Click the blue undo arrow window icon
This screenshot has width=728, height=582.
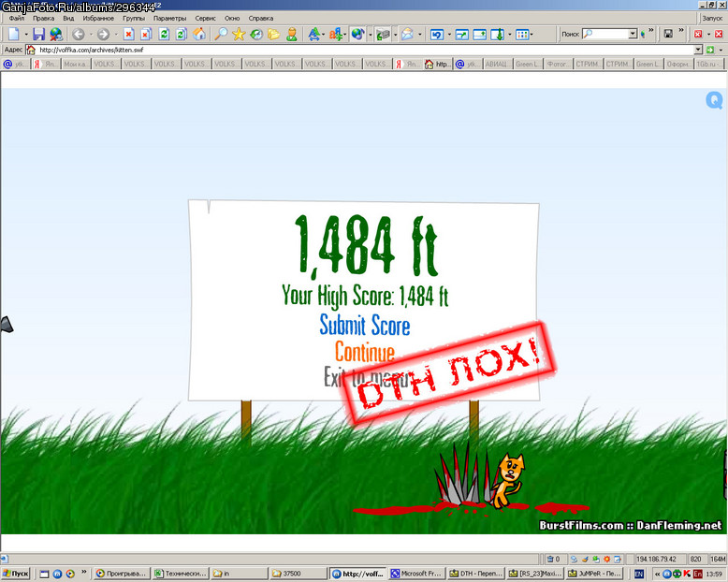pyautogui.click(x=436, y=35)
